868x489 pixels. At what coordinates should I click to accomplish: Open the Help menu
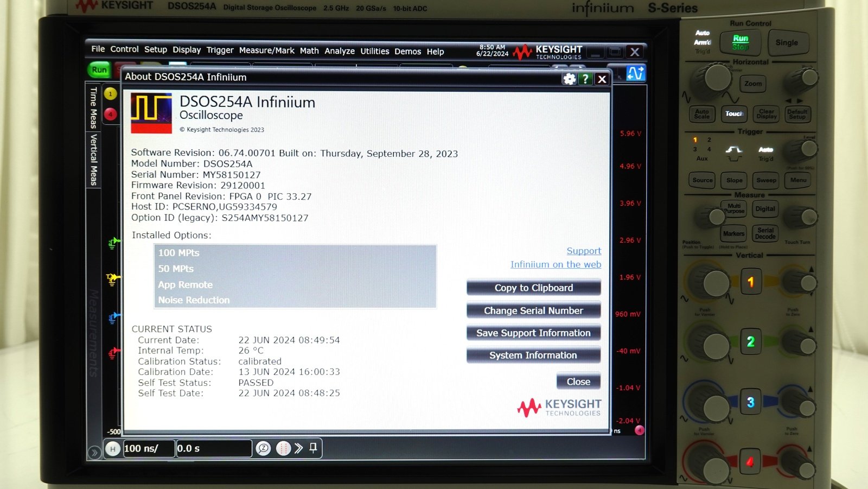(x=435, y=52)
